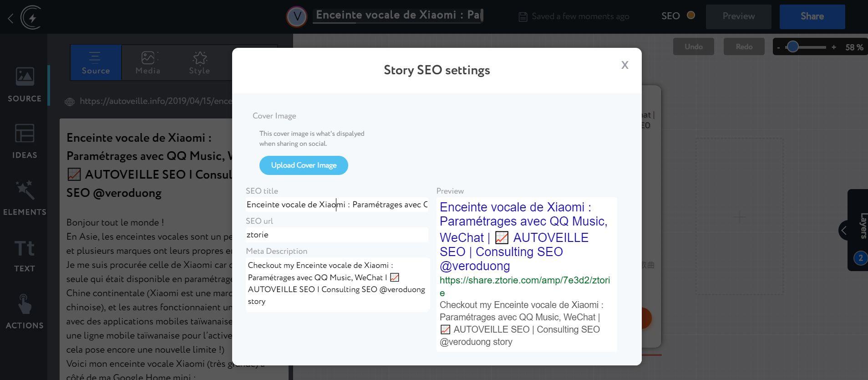
Task: Click the blue Share button
Action: click(x=812, y=16)
